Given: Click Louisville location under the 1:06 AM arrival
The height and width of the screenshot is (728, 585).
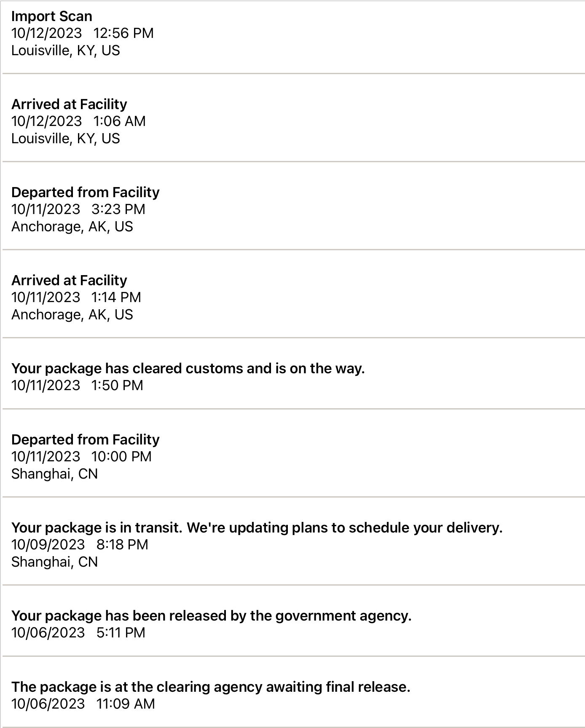Looking at the screenshot, I should 65,139.
